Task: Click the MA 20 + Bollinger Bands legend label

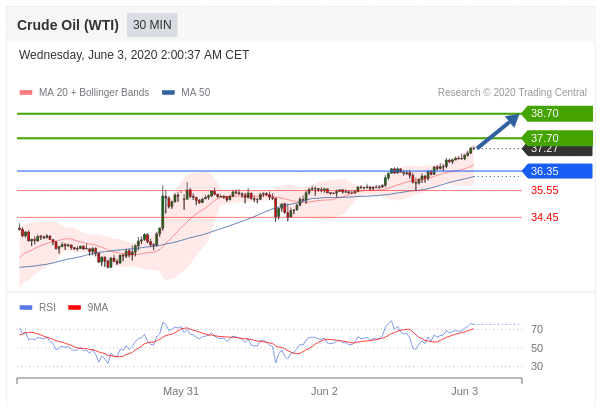Action: pyautogui.click(x=94, y=93)
